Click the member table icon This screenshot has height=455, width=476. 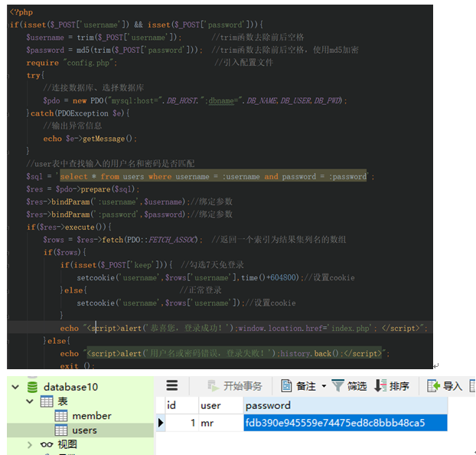click(x=61, y=416)
